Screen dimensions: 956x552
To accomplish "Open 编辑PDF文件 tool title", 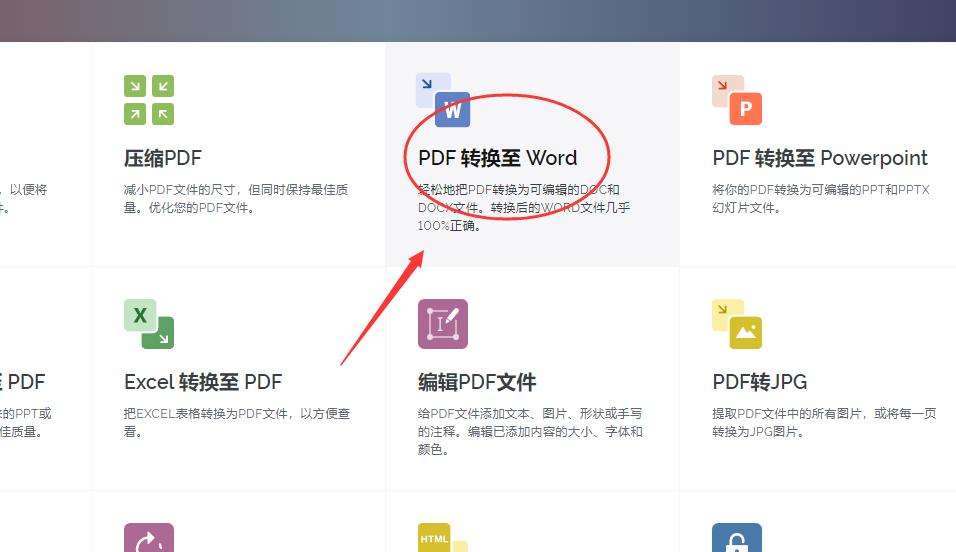I will point(477,382).
